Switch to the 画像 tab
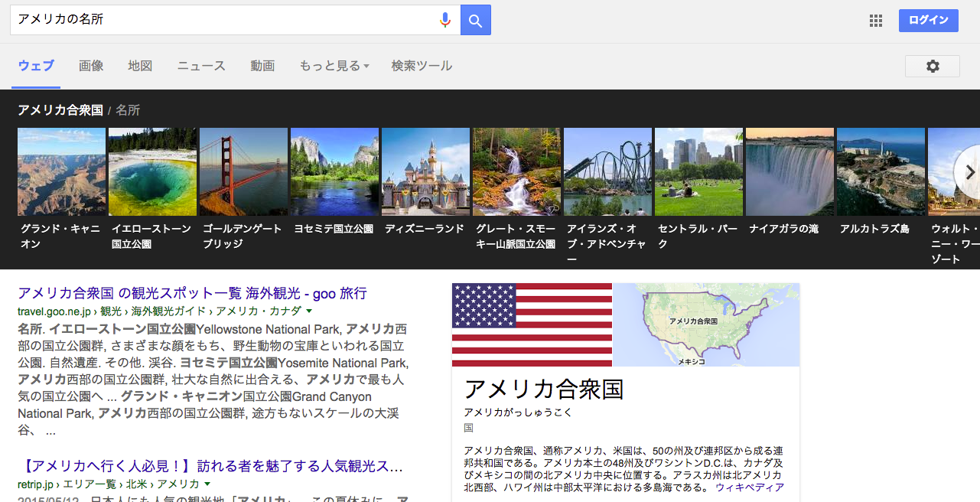The image size is (980, 502). (91, 66)
